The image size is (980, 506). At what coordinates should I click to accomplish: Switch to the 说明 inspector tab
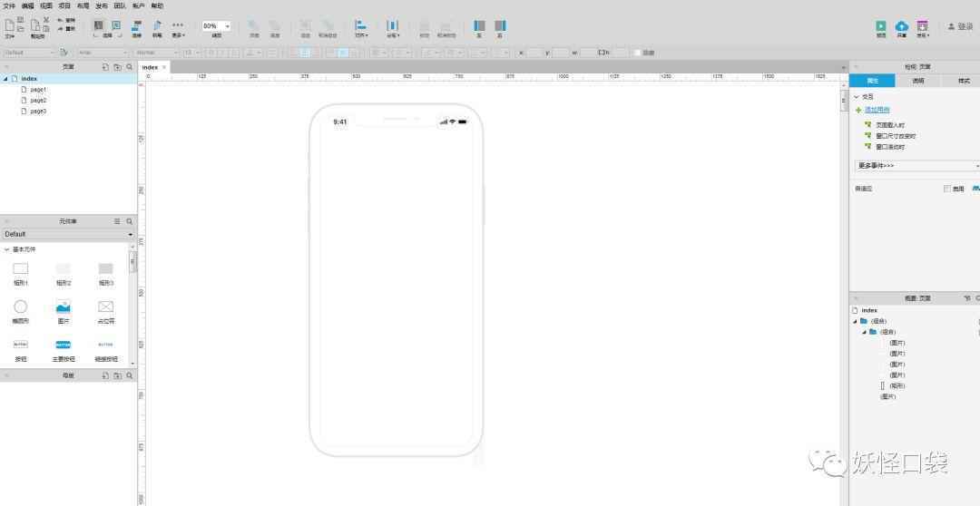918,82
